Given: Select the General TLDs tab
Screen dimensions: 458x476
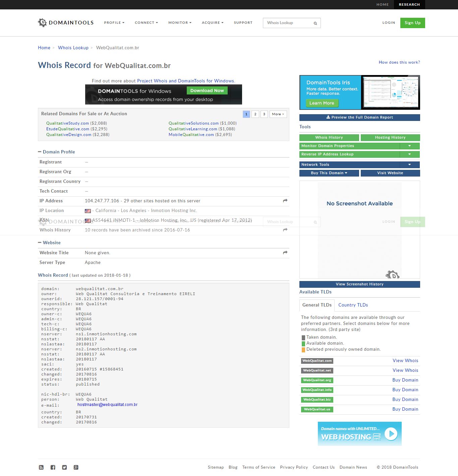Looking at the screenshot, I should point(317,305).
